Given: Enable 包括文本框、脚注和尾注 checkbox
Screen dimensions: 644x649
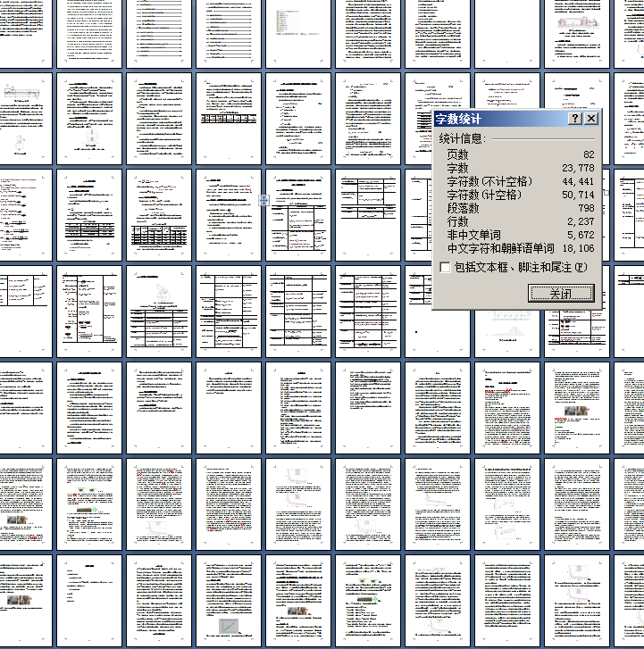Looking at the screenshot, I should [445, 268].
